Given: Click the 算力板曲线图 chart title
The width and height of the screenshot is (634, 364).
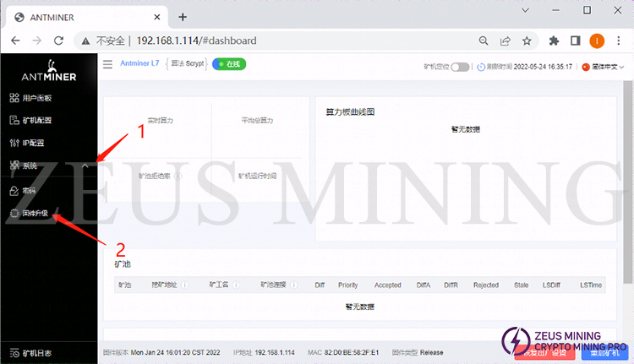Looking at the screenshot, I should tap(350, 112).
